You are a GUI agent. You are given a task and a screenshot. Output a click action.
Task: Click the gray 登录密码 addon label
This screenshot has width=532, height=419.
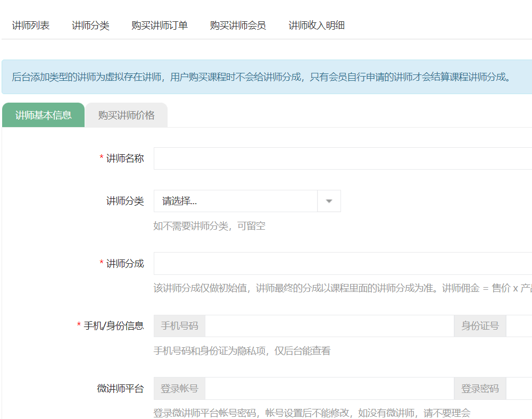480,388
